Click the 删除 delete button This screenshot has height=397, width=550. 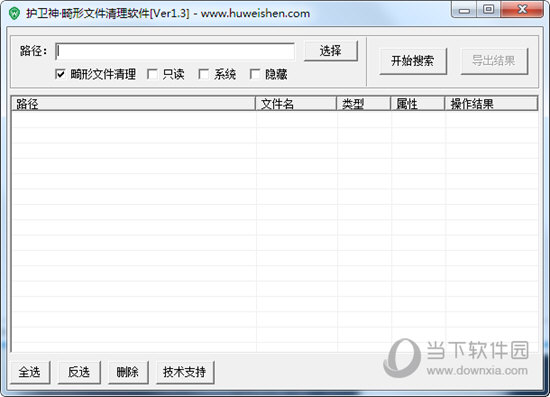[128, 372]
